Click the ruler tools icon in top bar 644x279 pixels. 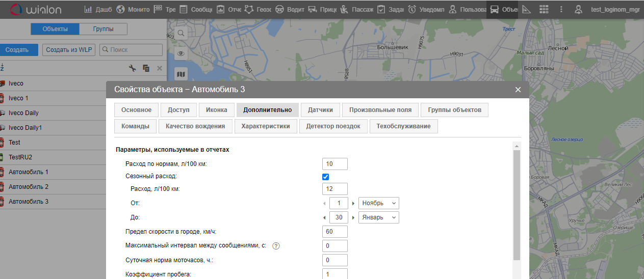click(527, 9)
